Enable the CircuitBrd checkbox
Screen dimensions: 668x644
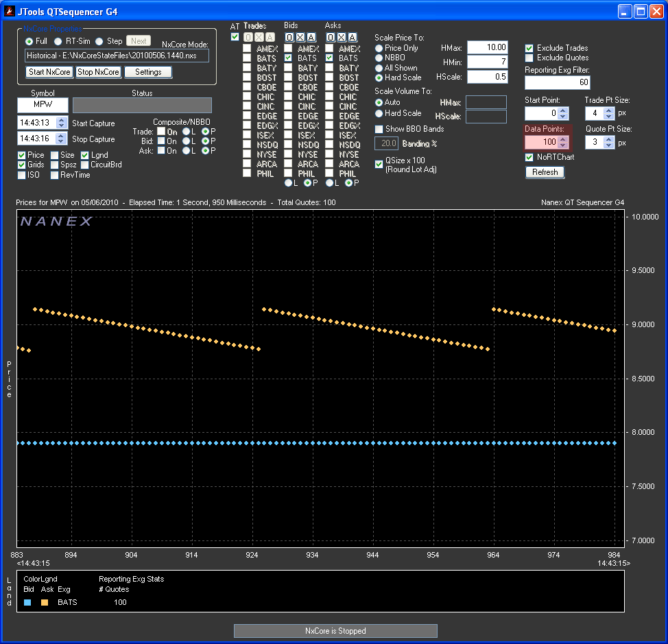(85, 165)
